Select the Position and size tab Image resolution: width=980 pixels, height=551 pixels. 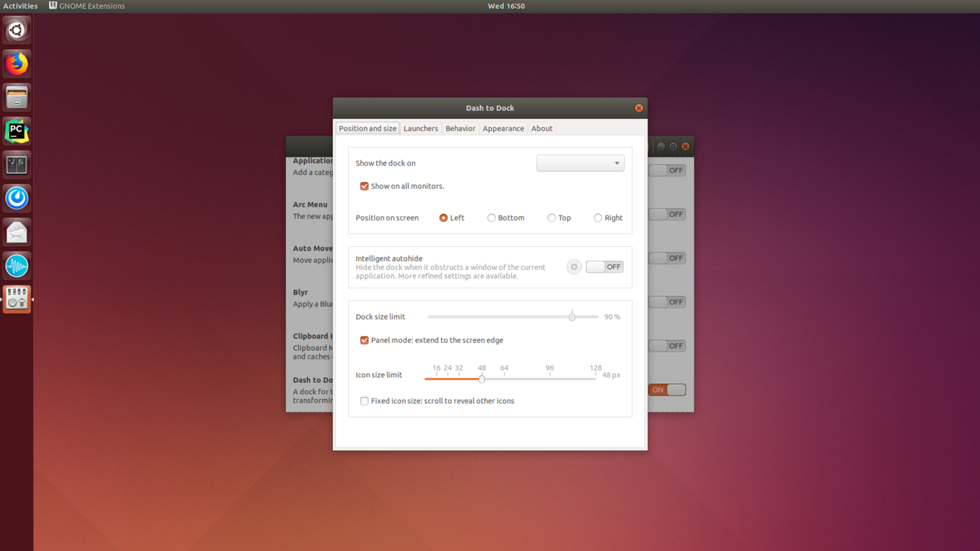tap(367, 128)
